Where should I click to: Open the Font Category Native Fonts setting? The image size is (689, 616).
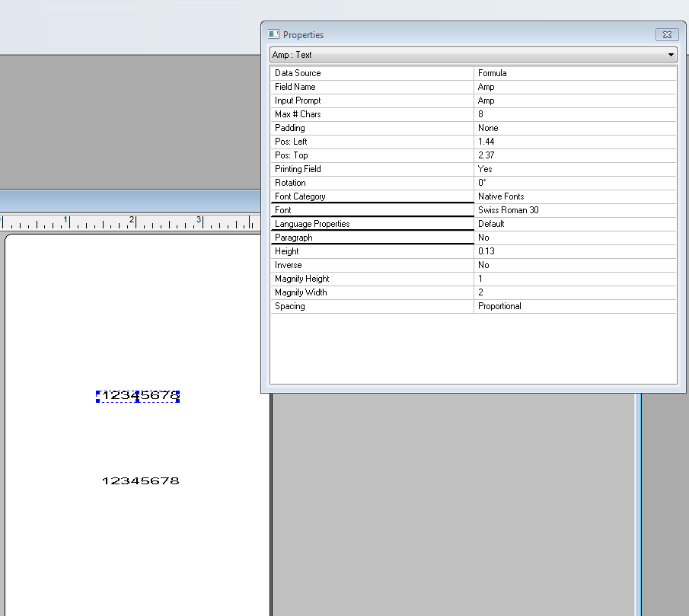[575, 196]
